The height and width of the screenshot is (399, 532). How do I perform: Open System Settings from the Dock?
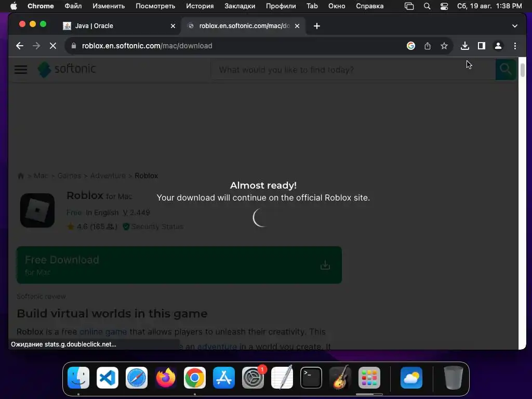[253, 378]
